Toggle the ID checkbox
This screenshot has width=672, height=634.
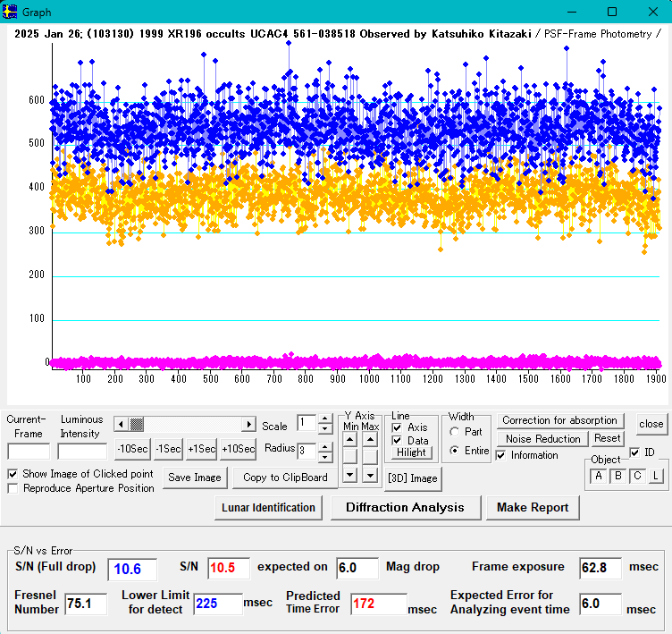pyautogui.click(x=635, y=452)
